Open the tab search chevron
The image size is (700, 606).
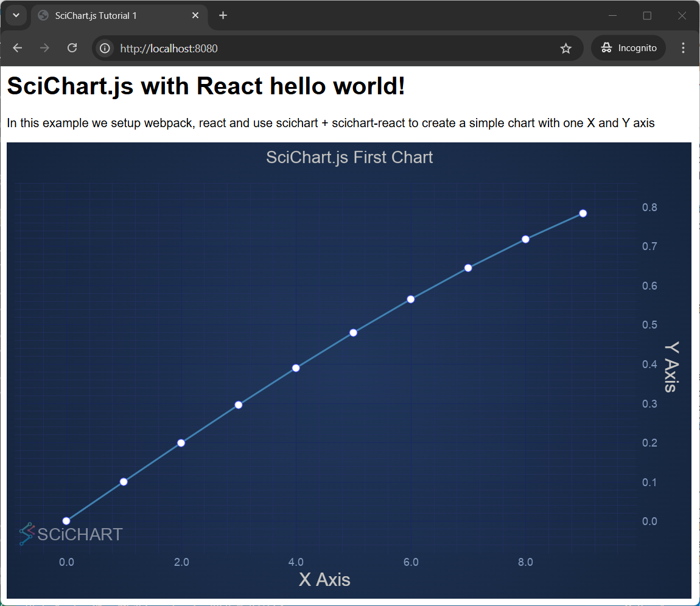[15, 15]
